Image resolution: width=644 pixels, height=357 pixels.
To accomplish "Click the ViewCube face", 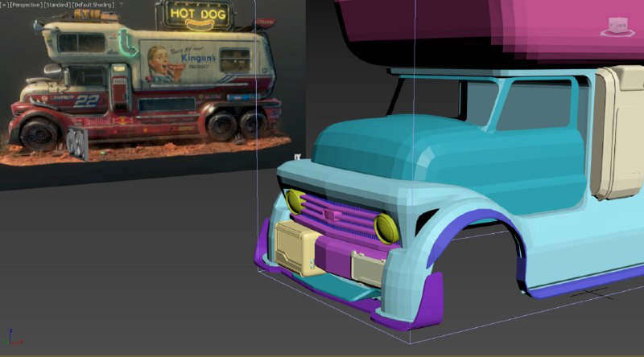I will click(x=618, y=25).
